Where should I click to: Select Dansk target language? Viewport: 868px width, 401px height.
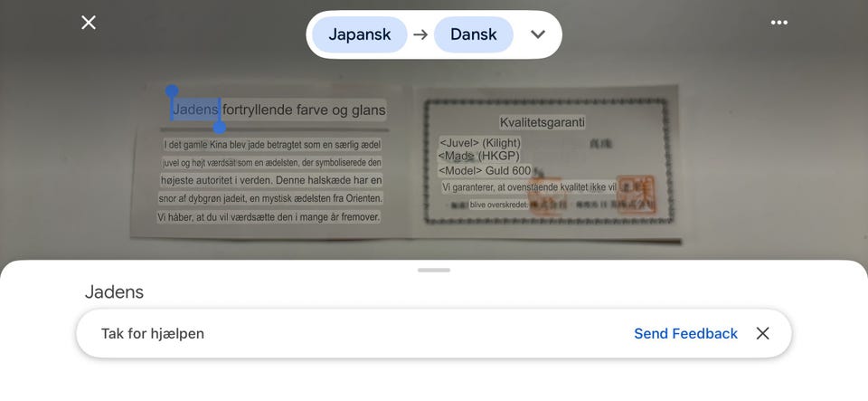point(473,34)
